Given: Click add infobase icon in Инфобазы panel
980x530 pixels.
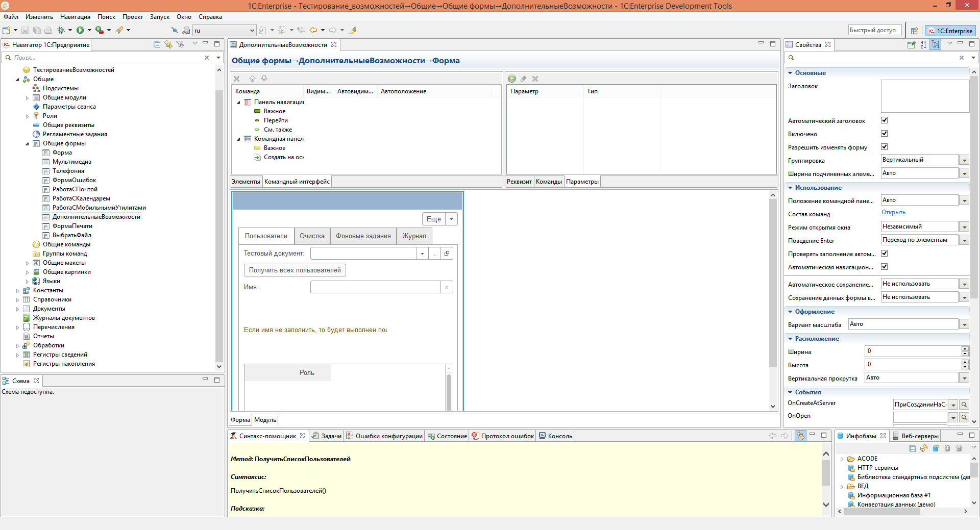Looking at the screenshot, I should click(936, 448).
